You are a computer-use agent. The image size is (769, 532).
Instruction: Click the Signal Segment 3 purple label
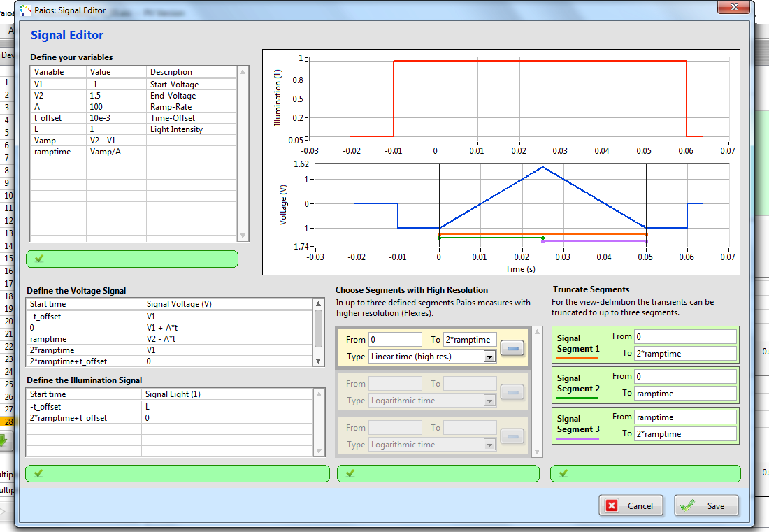[577, 424]
